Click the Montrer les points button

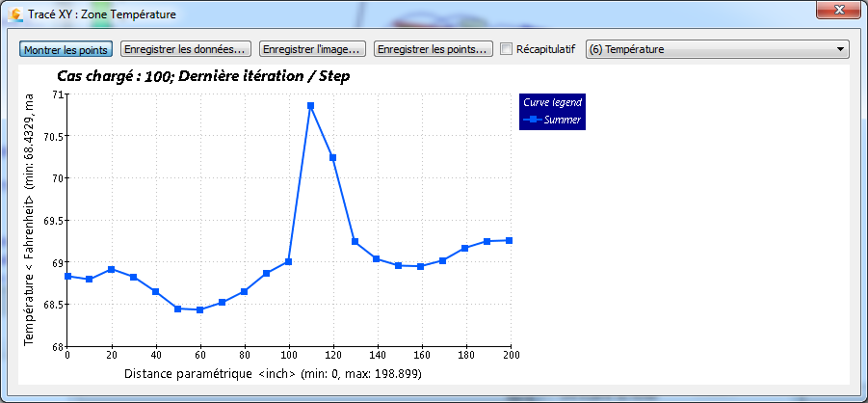pos(66,49)
